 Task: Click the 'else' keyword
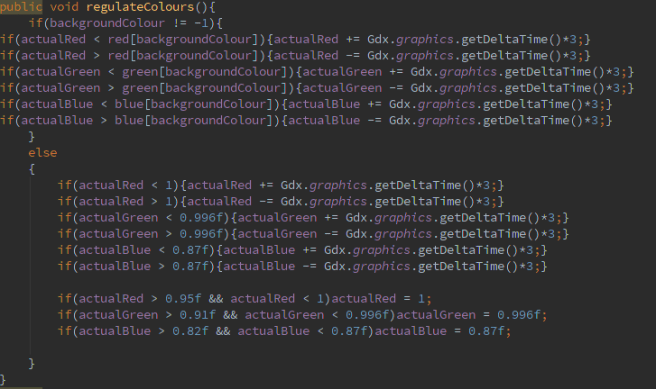43,153
